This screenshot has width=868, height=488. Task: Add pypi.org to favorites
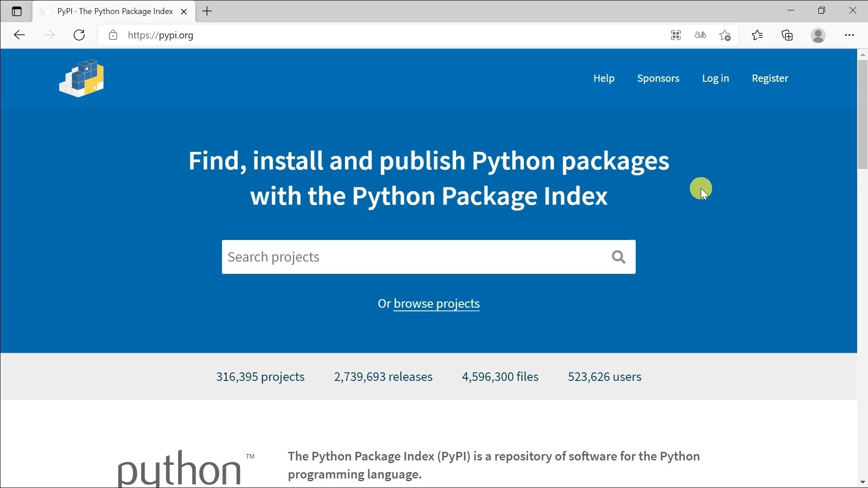pos(725,35)
